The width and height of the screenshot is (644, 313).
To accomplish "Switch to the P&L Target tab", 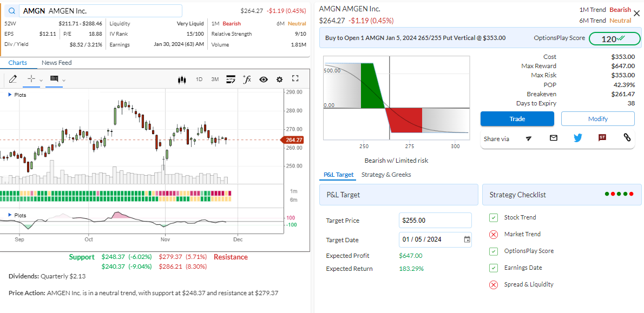I will coord(338,175).
